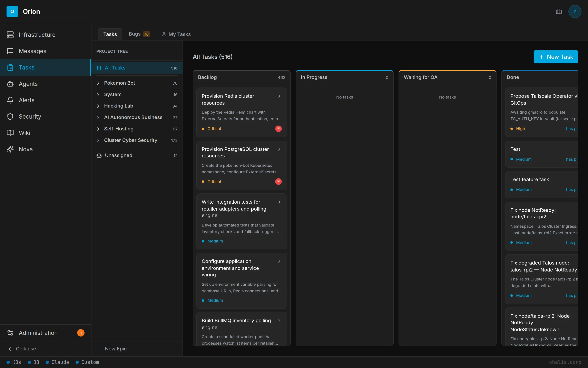Image resolution: width=588 pixels, height=368 pixels.
Task: Click the N badge on Provision Redis card
Action: [x=278, y=129]
